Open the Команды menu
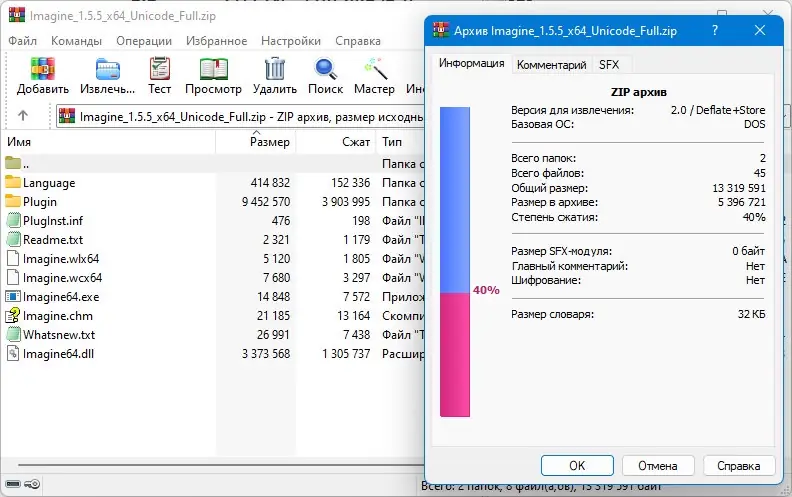 (x=76, y=41)
